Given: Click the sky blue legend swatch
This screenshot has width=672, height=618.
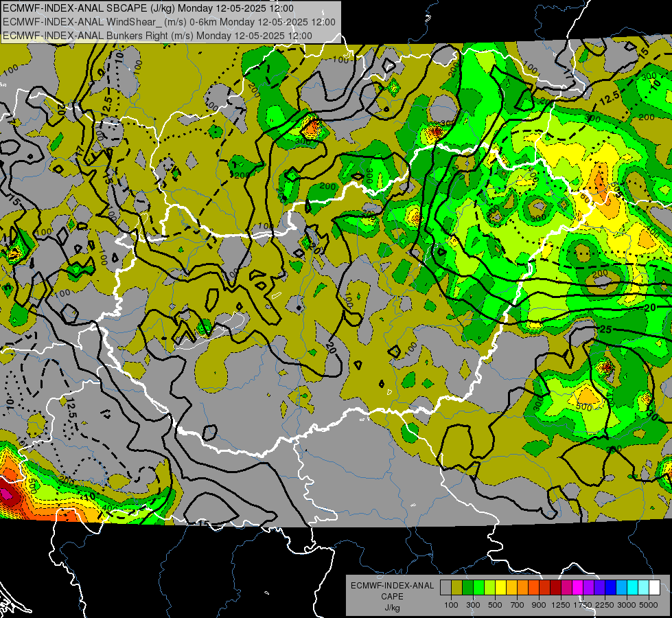Looking at the screenshot, I should [x=621, y=588].
